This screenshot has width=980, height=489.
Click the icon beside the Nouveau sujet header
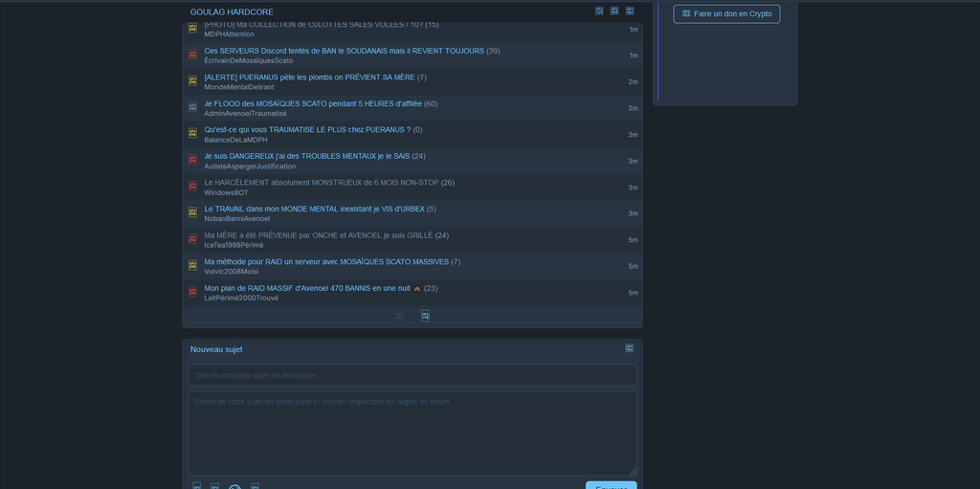click(630, 348)
